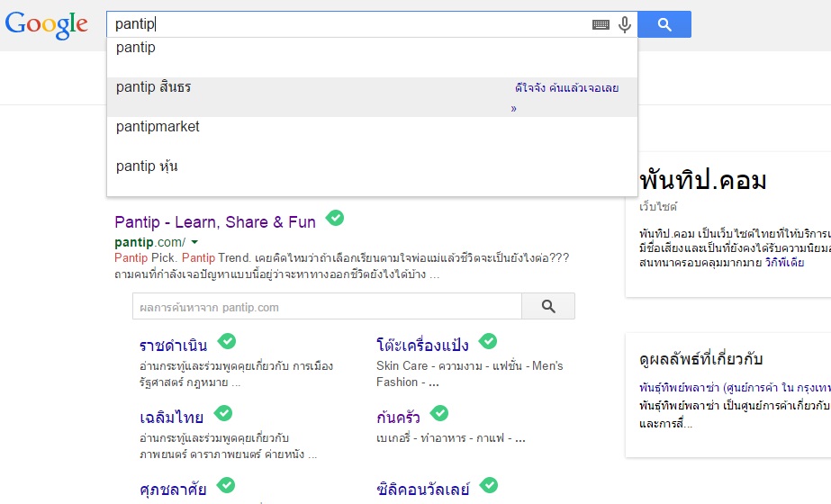Start voice search with the microphone icon
The height and width of the screenshot is (504, 831).
[x=625, y=24]
